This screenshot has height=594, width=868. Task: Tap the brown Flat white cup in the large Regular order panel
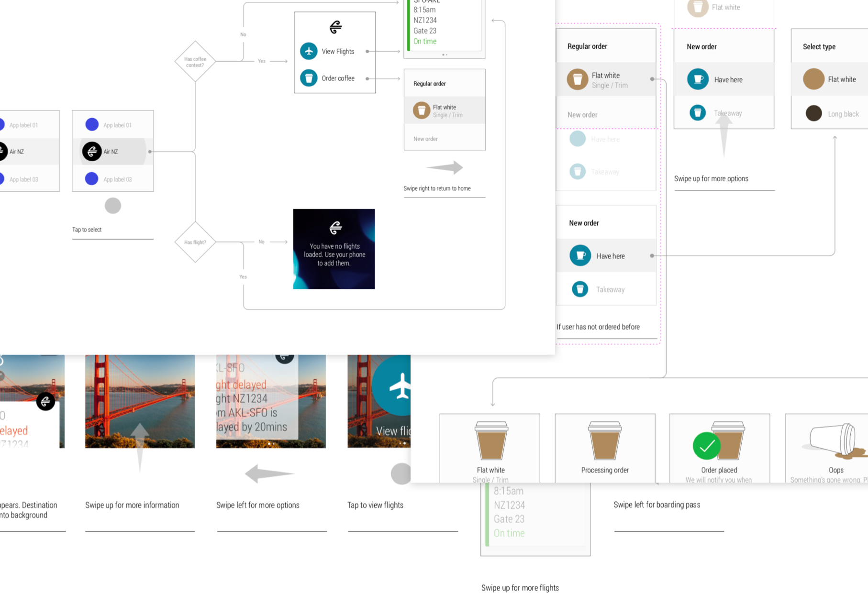(x=578, y=79)
